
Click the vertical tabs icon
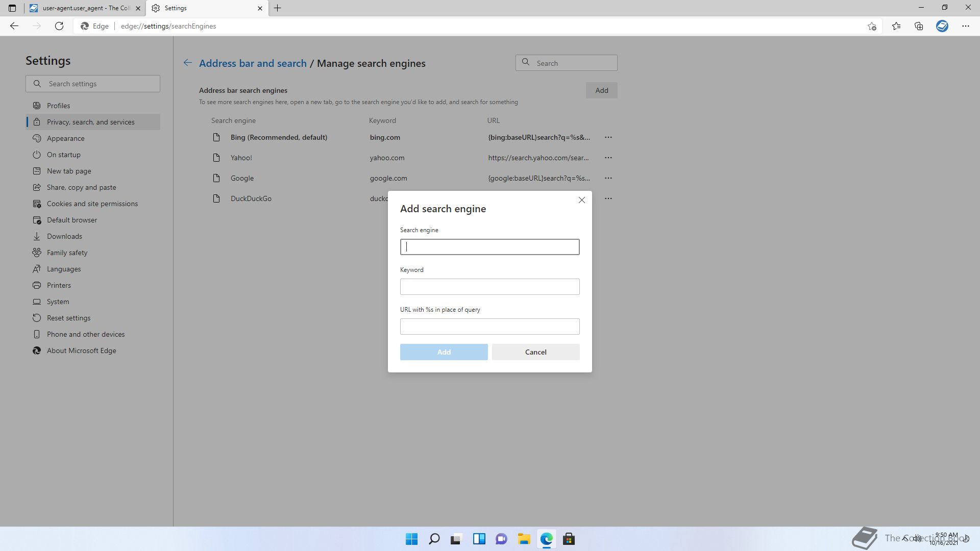(12, 8)
